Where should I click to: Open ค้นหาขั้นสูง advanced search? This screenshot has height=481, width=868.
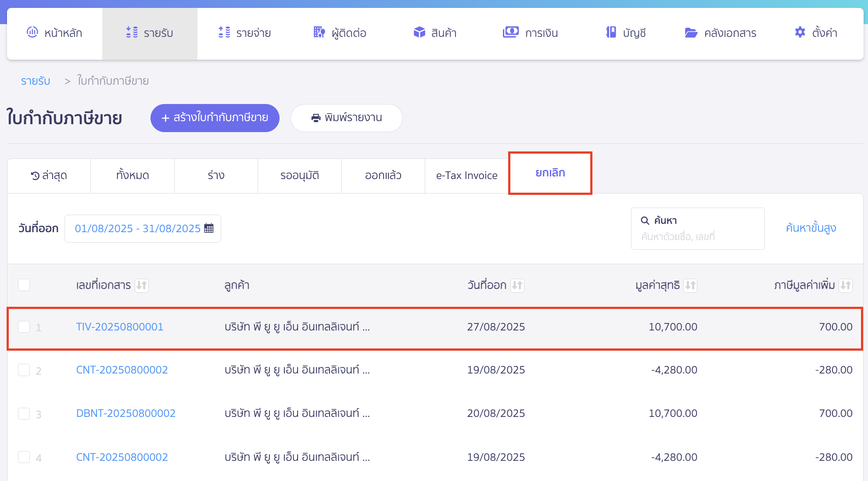(811, 228)
